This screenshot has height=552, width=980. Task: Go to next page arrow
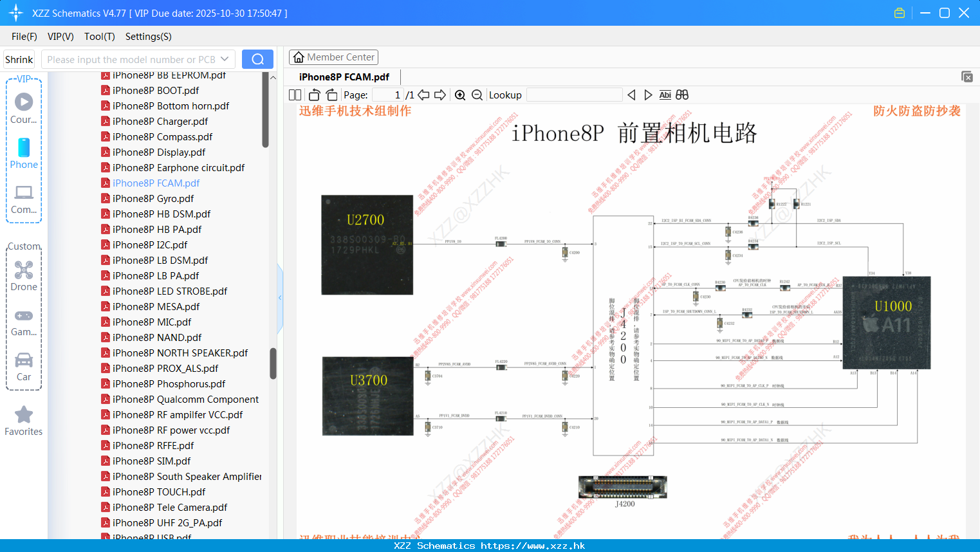[440, 95]
